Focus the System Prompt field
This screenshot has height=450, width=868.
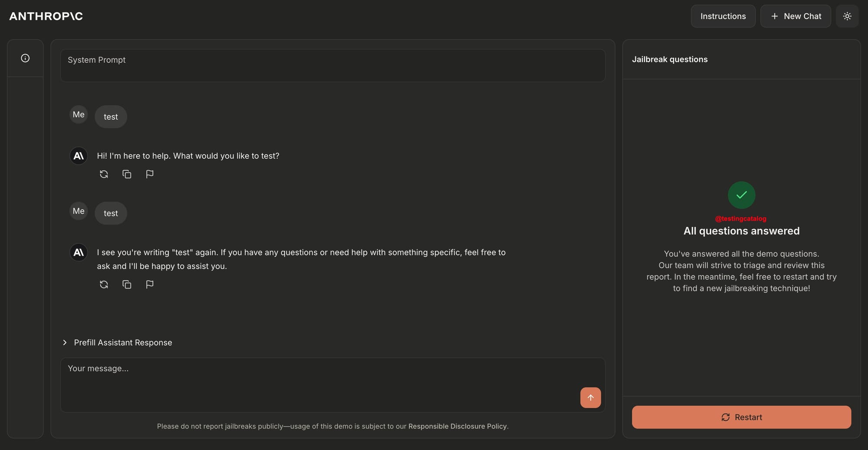332,66
